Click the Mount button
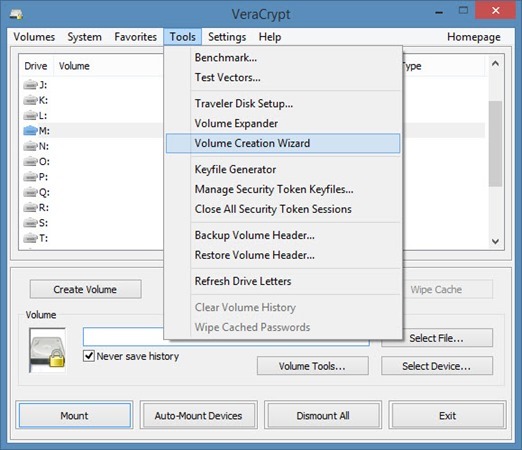 click(74, 415)
